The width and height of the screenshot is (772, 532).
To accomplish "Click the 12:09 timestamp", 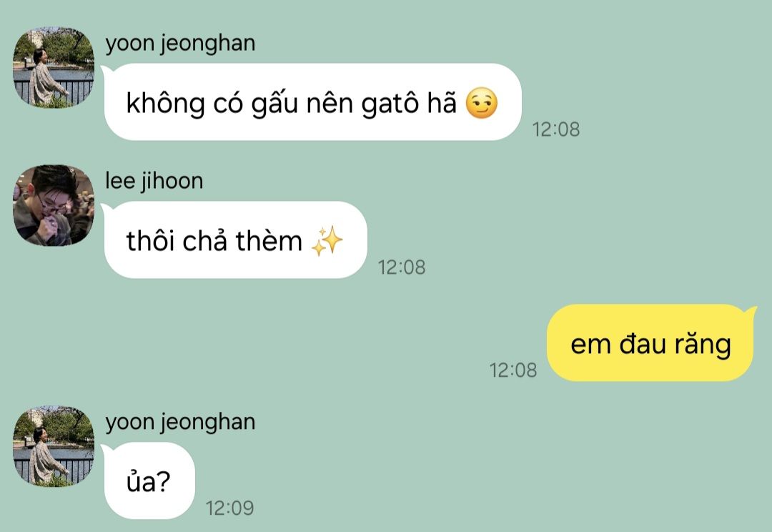I will pyautogui.click(x=229, y=508).
